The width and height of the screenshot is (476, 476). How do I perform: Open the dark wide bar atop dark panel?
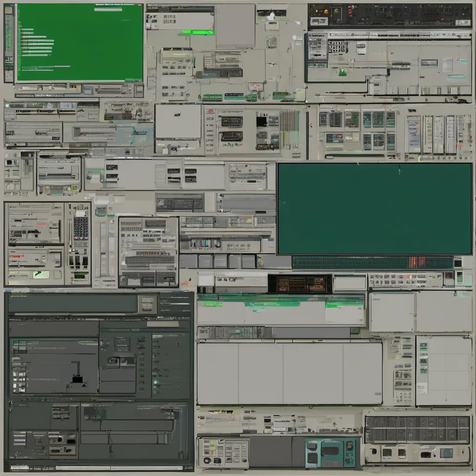point(73,304)
